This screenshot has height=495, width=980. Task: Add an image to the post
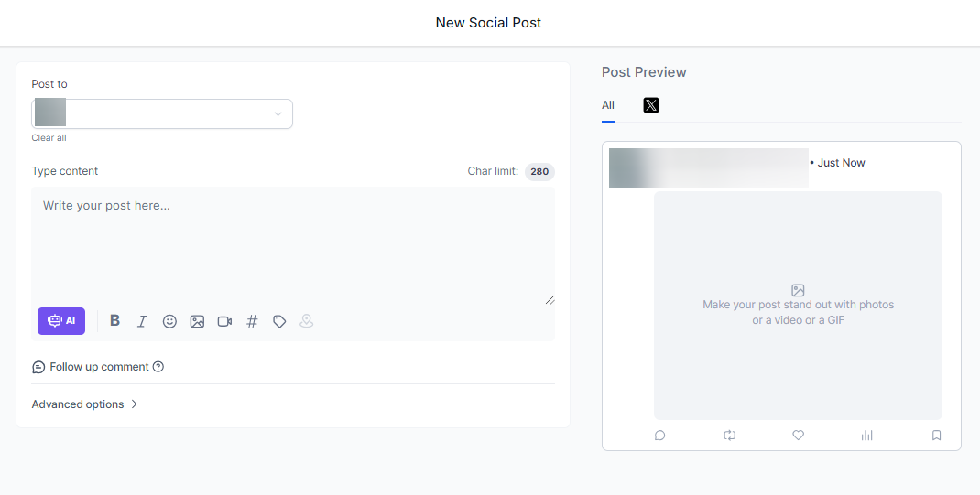197,321
